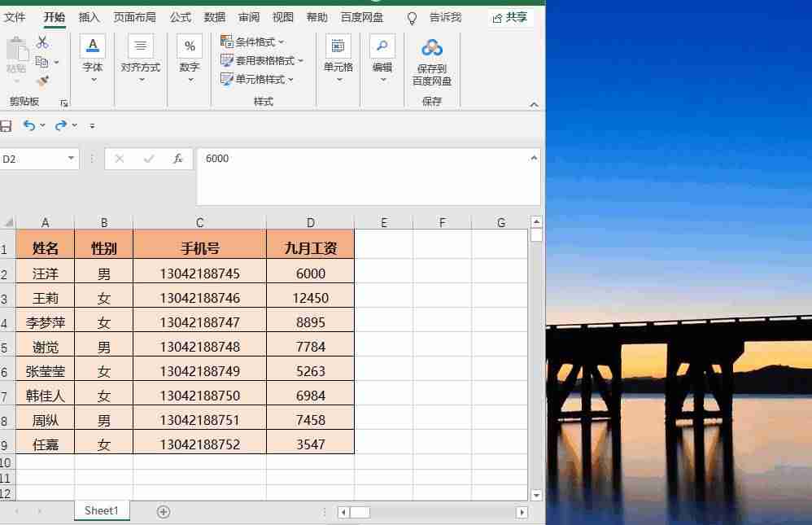Open 单元格样式 cell styles dropdown
Screen dimensions: 812x525
coord(257,79)
